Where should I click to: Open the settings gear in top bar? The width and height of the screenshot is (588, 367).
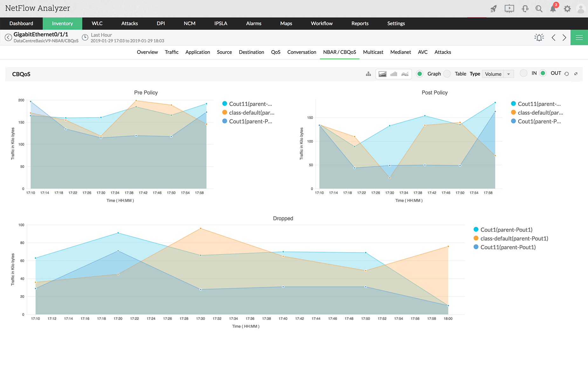tap(567, 8)
